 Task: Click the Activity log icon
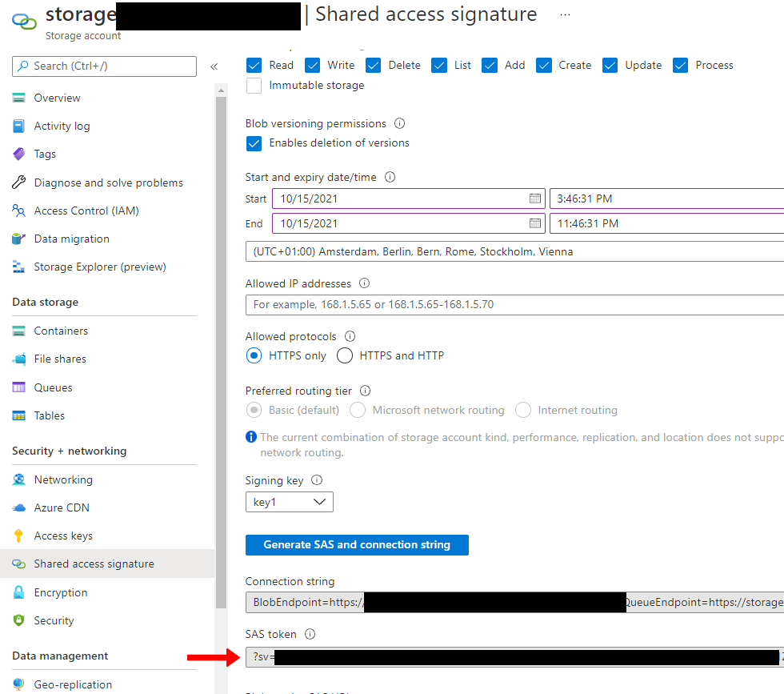[18, 126]
